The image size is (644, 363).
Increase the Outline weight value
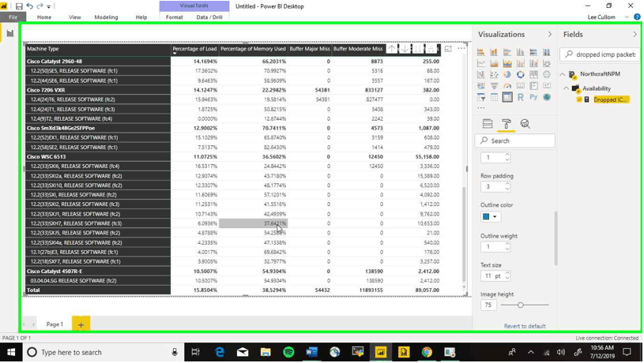(507, 244)
